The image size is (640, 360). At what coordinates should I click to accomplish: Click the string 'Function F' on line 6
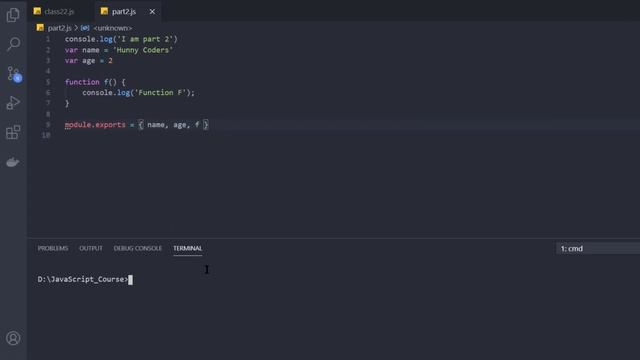[x=160, y=93]
